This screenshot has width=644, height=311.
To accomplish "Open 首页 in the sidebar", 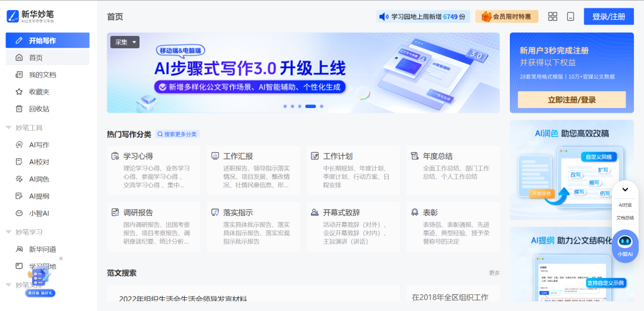I will [48, 57].
